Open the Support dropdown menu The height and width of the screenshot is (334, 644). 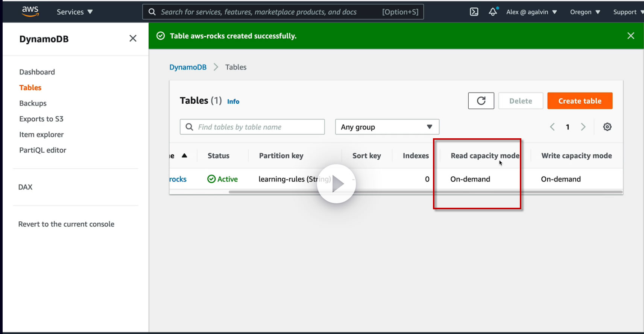tap(628, 12)
